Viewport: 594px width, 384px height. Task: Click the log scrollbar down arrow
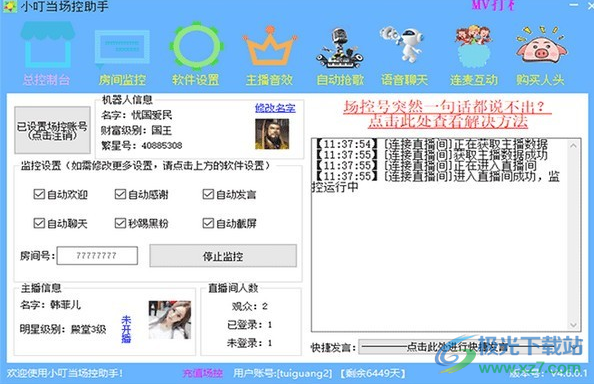(573, 325)
